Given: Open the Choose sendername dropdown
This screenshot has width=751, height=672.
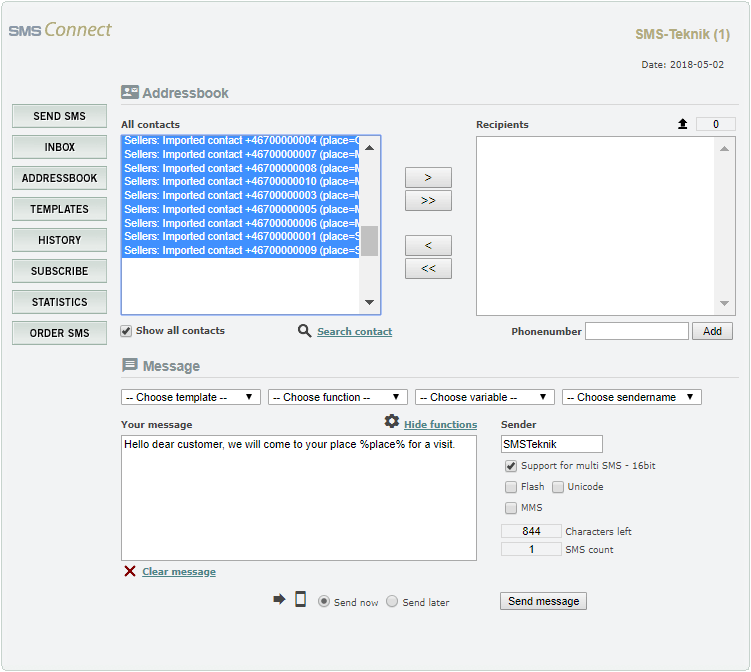Looking at the screenshot, I should click(632, 397).
